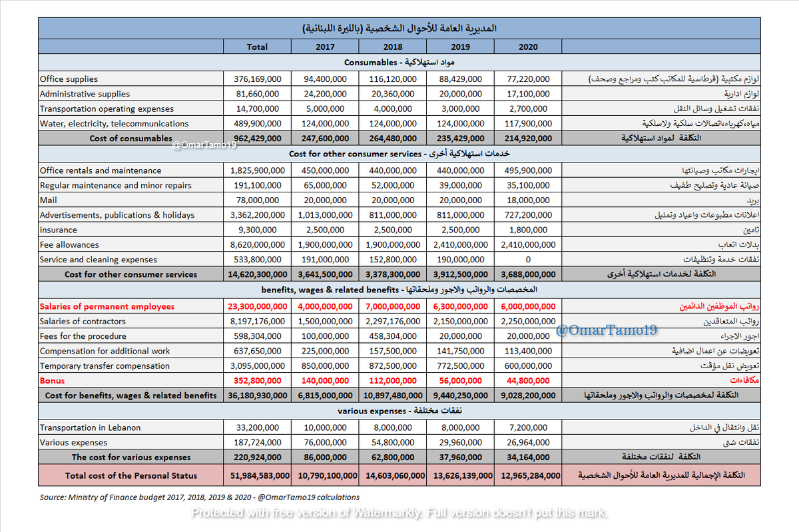
Task: Click the Fee allowances total value 8,620,000,000
Action: coord(257,244)
